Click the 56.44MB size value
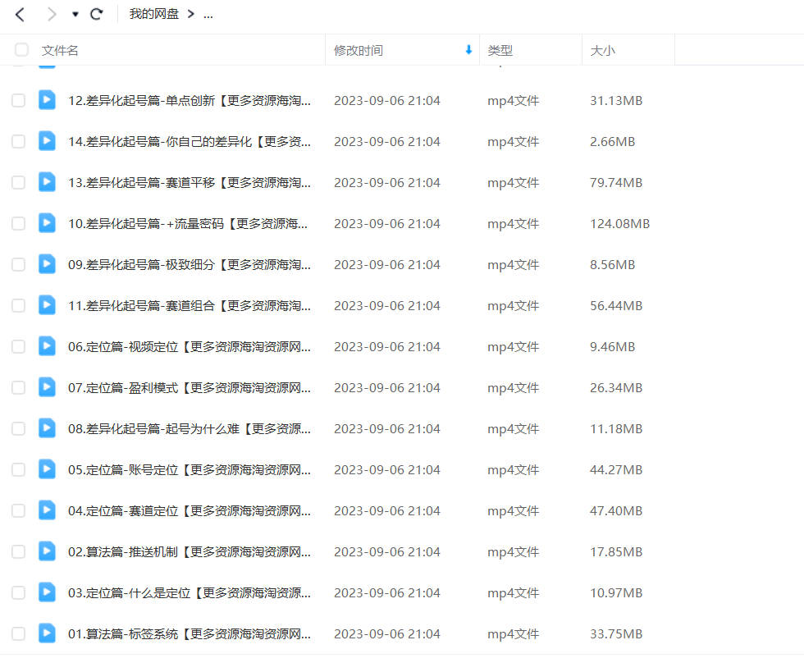This screenshot has width=804, height=672. pyautogui.click(x=616, y=306)
